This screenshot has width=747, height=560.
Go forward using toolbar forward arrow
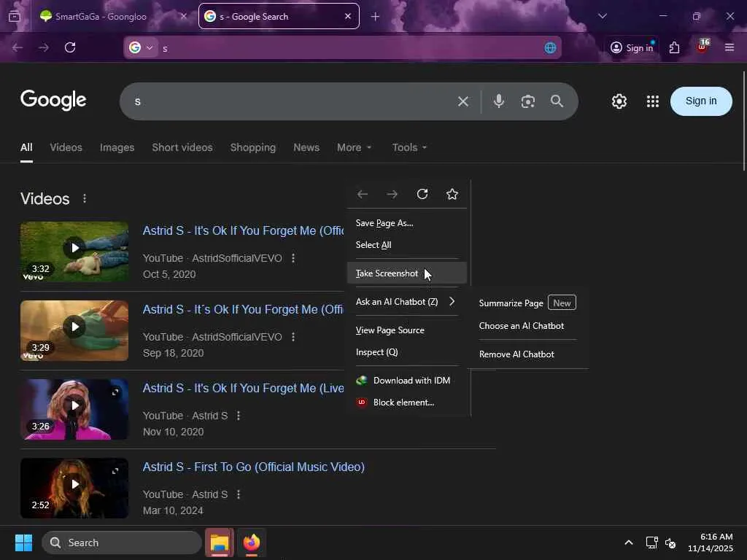[44, 47]
